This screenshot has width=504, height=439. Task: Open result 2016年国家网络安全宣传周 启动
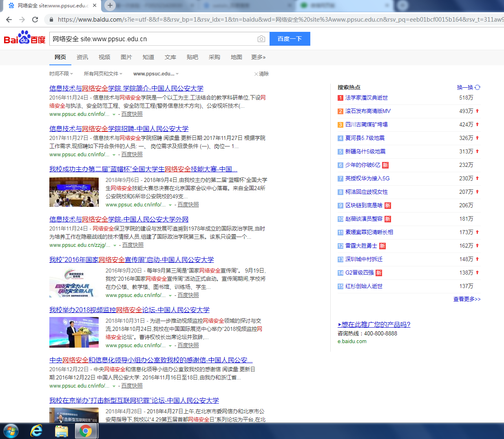[x=132, y=259]
